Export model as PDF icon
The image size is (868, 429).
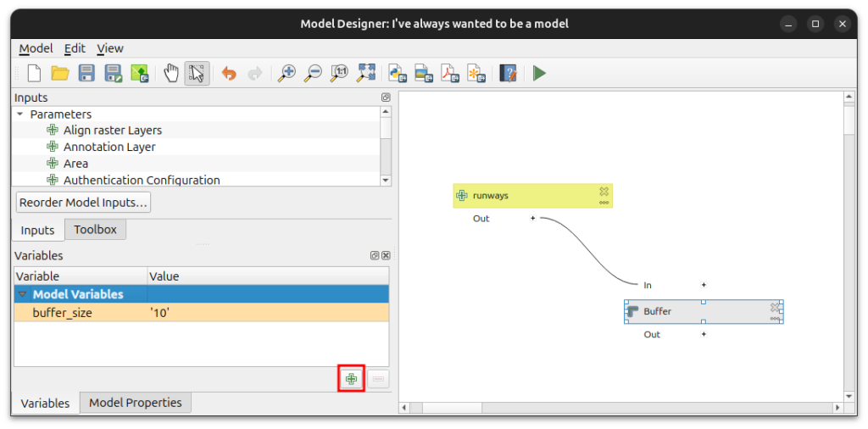click(449, 74)
